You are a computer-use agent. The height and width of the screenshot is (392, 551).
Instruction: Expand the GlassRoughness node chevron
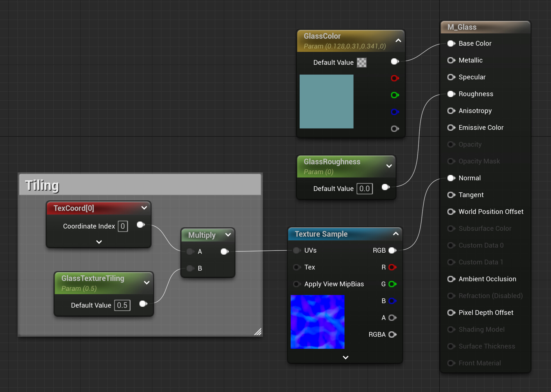click(x=389, y=166)
